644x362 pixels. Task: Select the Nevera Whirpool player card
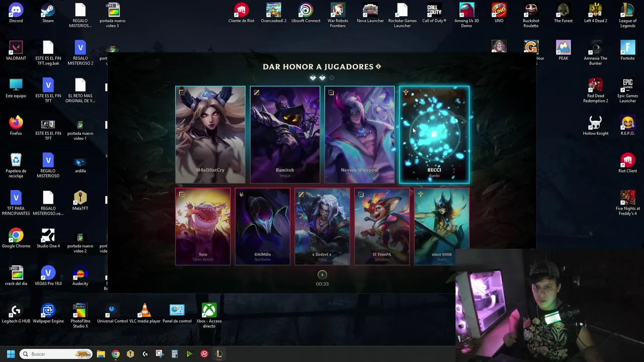click(359, 135)
